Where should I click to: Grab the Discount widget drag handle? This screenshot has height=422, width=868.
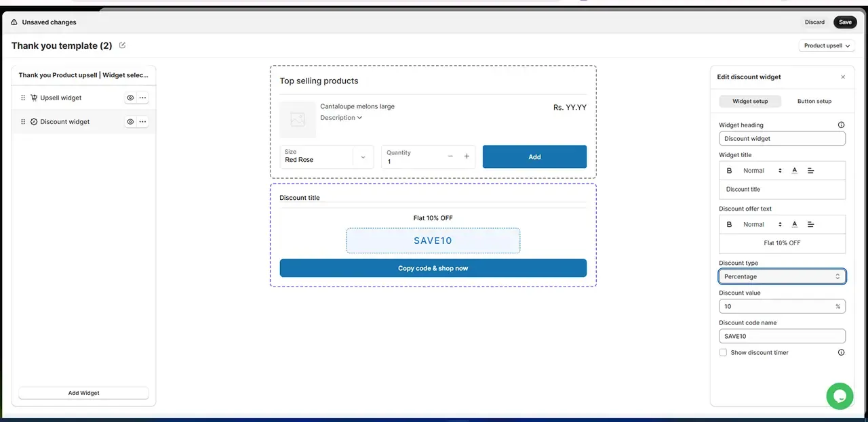point(23,122)
